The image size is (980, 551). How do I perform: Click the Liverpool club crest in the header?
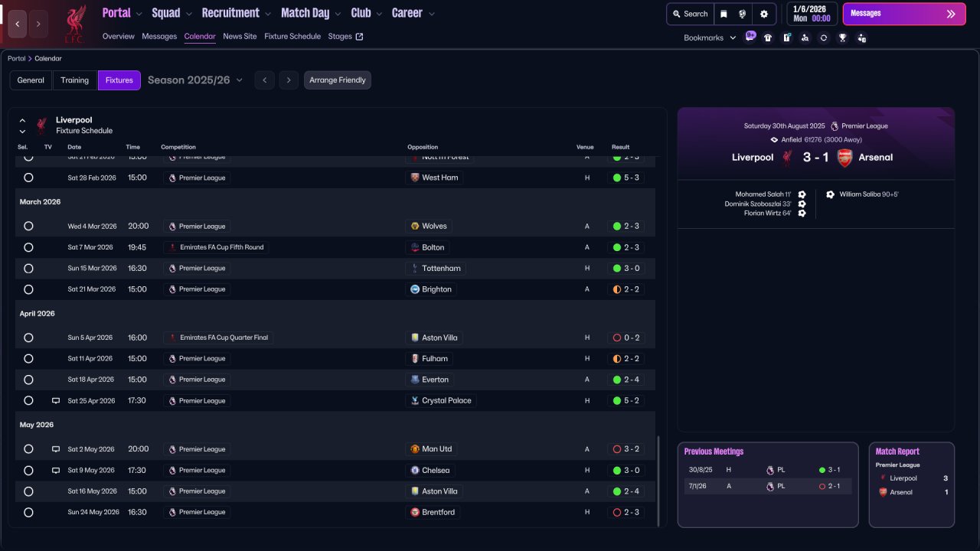click(x=74, y=24)
